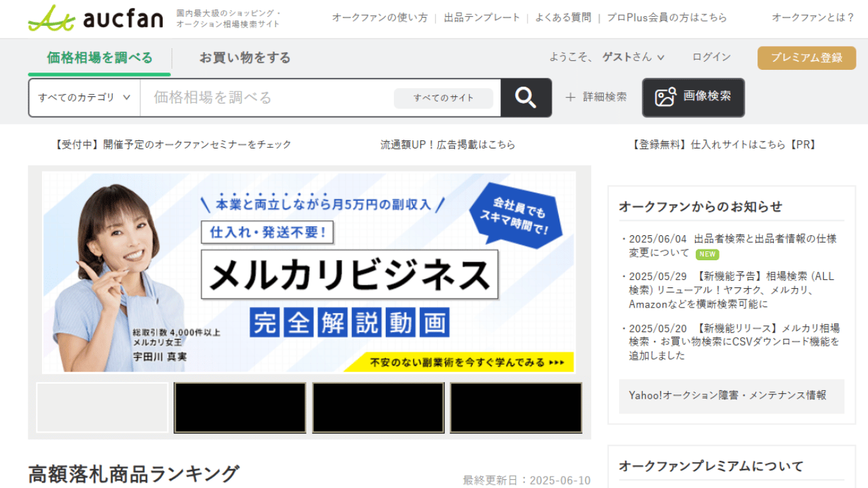The height and width of the screenshot is (488, 868).
Task: Open 2025/06/04 出品者検索 notice
Action: click(x=732, y=246)
